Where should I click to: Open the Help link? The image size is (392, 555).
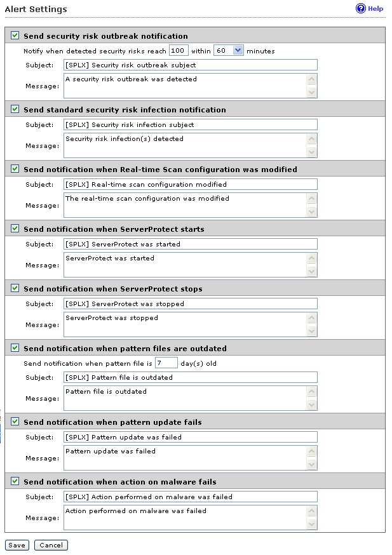click(375, 9)
